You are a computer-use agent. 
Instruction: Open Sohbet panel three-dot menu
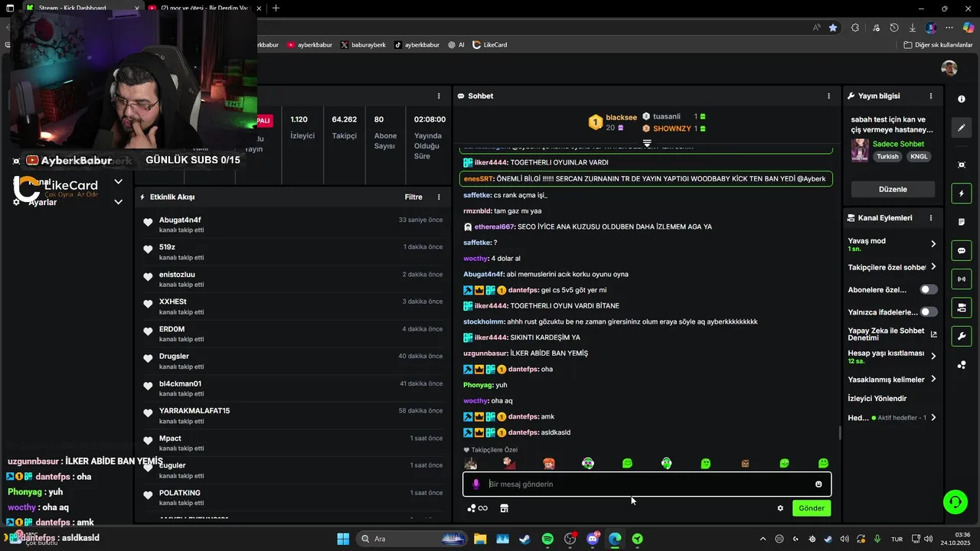pyautogui.click(x=828, y=96)
